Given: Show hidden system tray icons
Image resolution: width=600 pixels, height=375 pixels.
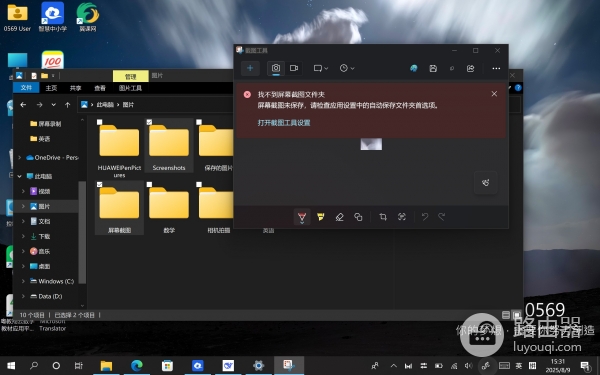Looking at the screenshot, I should [x=394, y=366].
